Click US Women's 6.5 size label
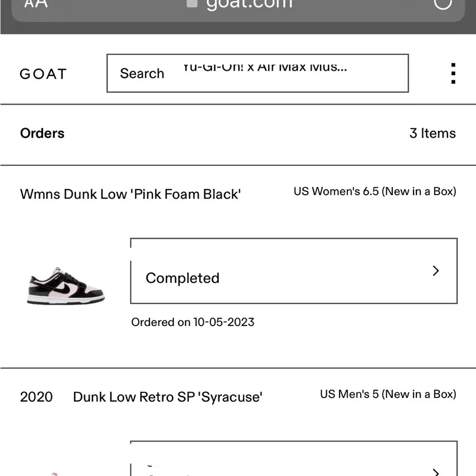 coord(375,191)
